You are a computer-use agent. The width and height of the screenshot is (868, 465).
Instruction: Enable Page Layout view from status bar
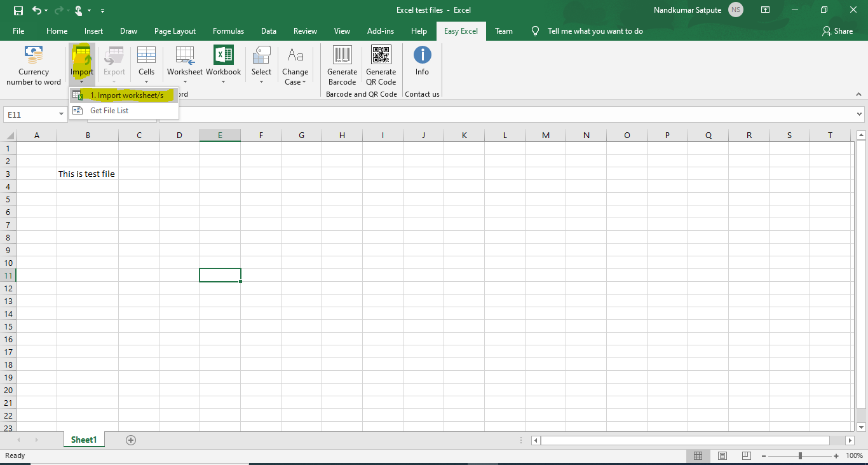point(722,455)
